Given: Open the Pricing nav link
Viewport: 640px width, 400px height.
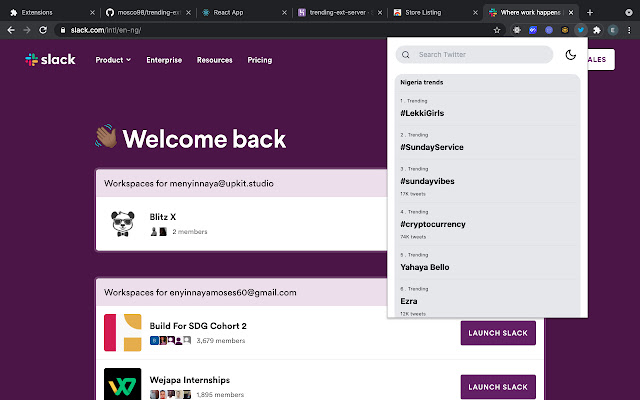Looking at the screenshot, I should tap(260, 60).
